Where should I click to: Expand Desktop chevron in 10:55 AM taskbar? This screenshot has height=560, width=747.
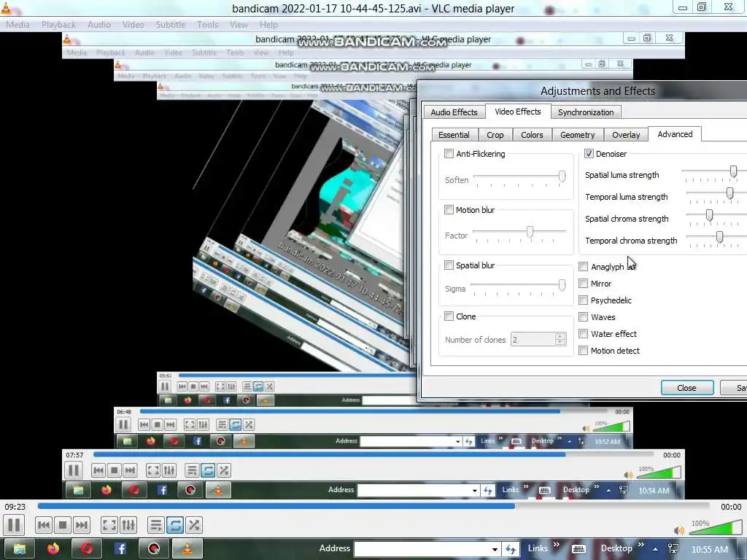pos(640,544)
